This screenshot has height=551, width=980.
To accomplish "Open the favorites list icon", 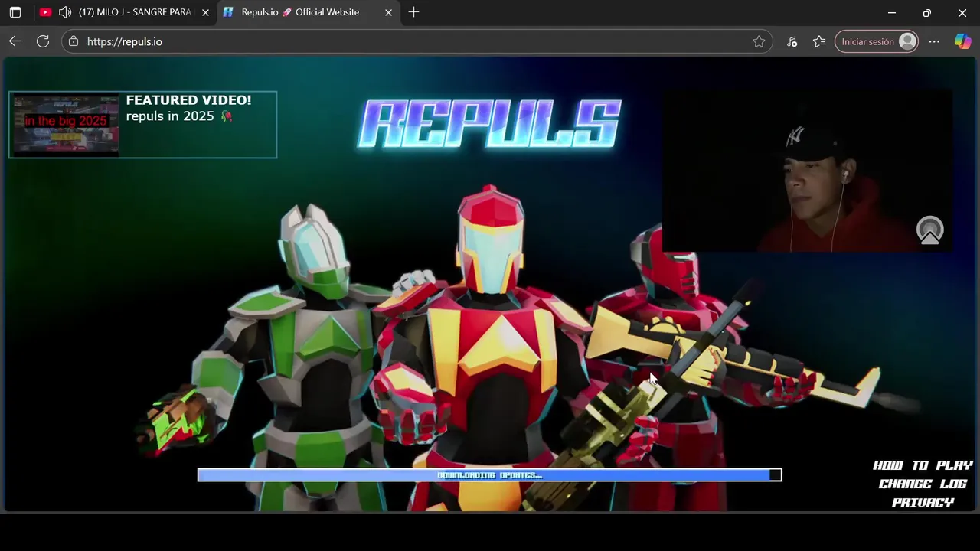I will (x=819, y=41).
